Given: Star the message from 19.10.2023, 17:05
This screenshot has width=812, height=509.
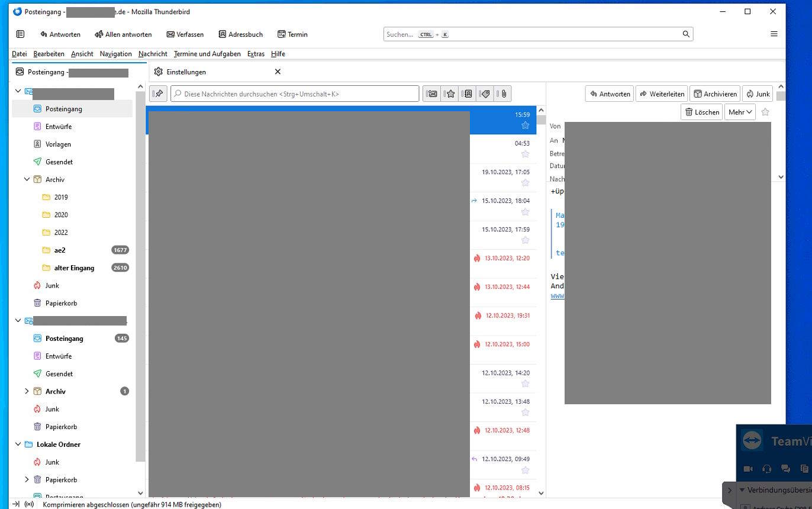Looking at the screenshot, I should click(x=525, y=183).
